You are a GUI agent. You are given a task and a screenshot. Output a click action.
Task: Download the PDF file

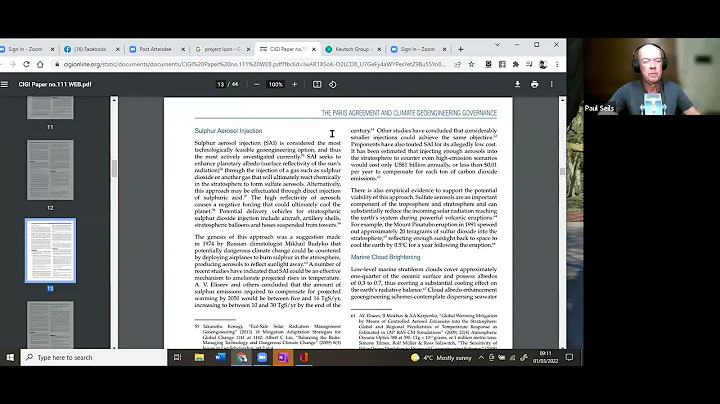click(517, 84)
